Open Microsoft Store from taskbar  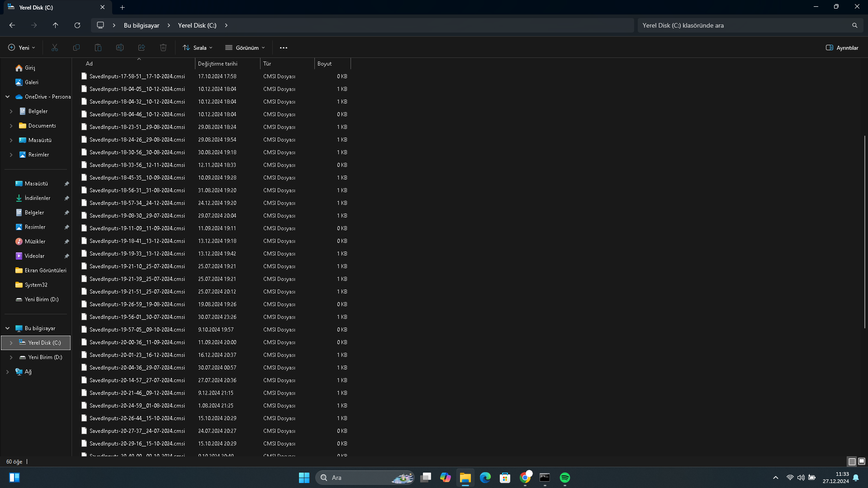point(505,478)
